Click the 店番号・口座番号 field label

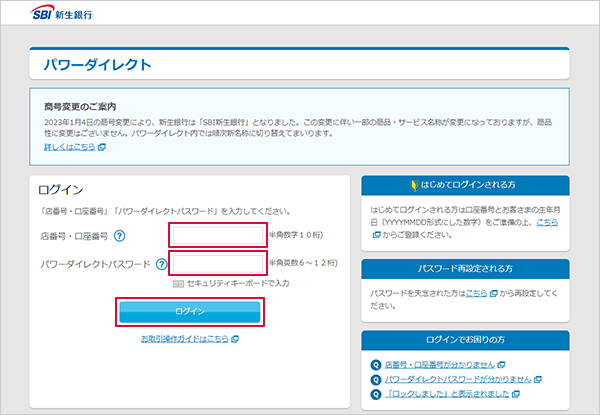coord(74,236)
